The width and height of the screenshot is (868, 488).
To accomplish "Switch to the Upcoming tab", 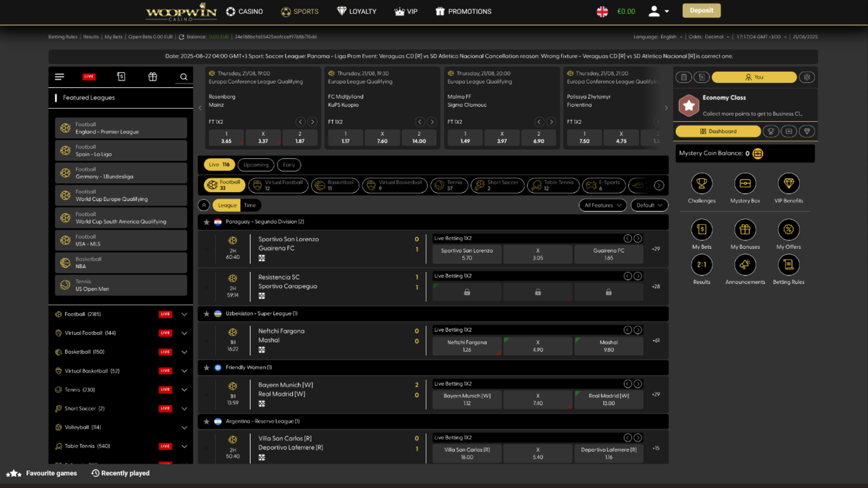I will pos(255,164).
